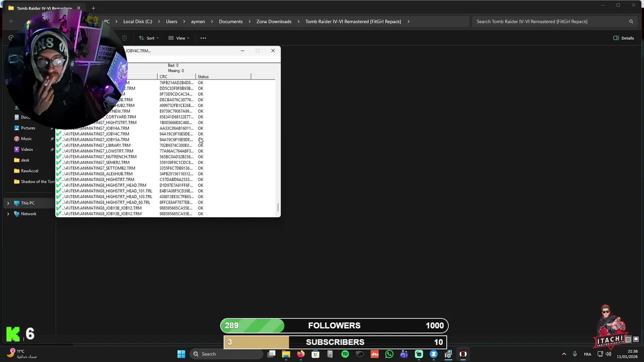Sort by the CRC column header
The image size is (644, 362).
pos(177,77)
